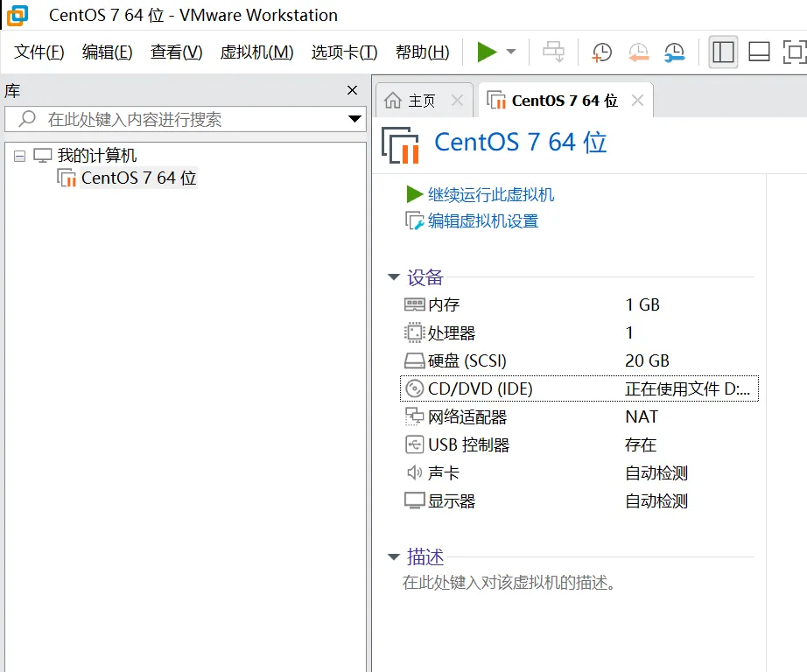807x672 pixels.
Task: Click the 1 GB memory value
Action: [642, 304]
